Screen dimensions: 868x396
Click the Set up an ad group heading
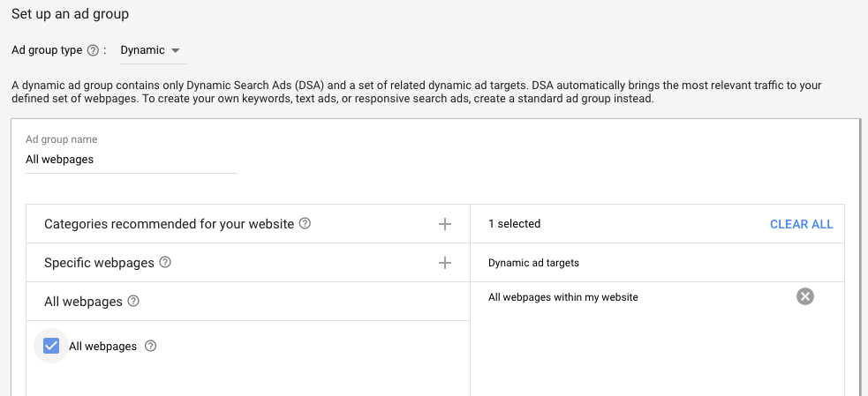71,14
